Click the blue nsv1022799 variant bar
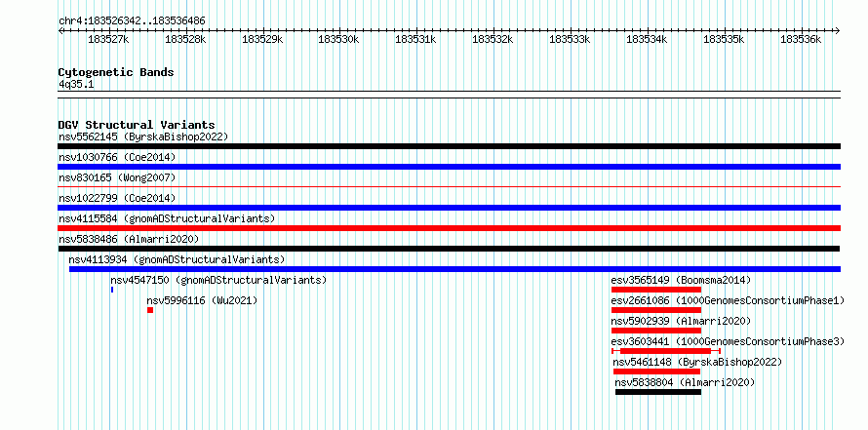Image resolution: width=868 pixels, height=430 pixels. (x=449, y=208)
